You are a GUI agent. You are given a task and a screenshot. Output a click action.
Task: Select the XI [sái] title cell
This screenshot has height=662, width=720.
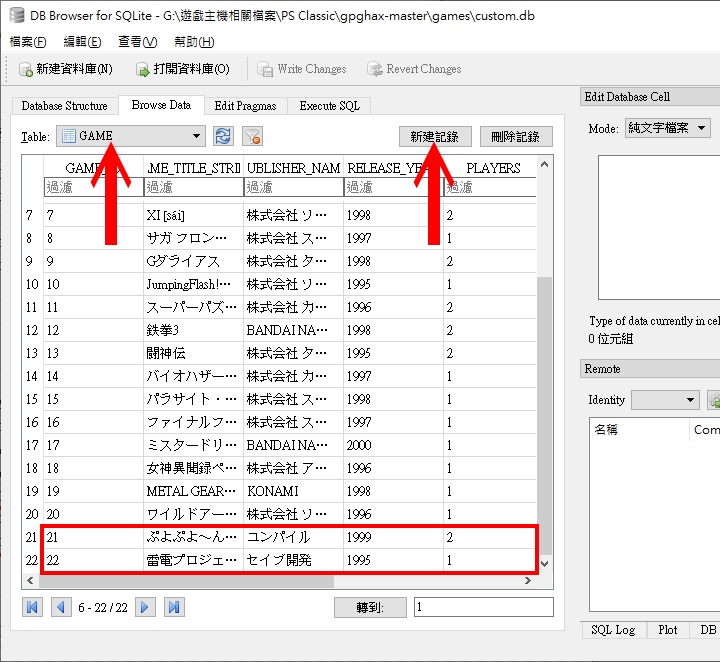coord(193,215)
